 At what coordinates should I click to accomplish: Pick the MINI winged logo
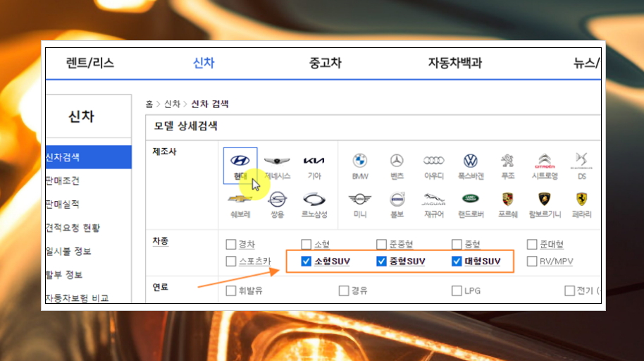click(360, 200)
